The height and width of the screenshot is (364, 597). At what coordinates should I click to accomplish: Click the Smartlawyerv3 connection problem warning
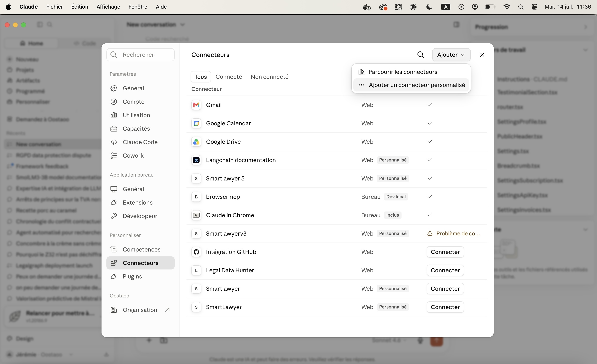click(454, 234)
